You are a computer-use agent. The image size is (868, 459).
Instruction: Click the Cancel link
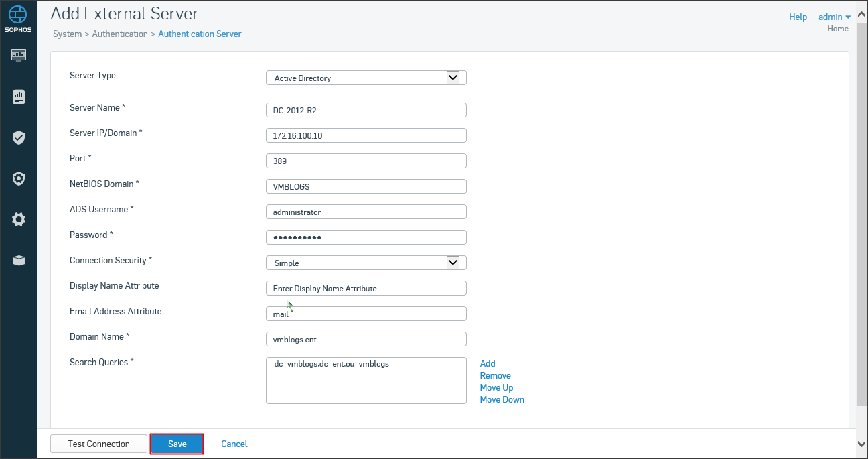click(234, 444)
